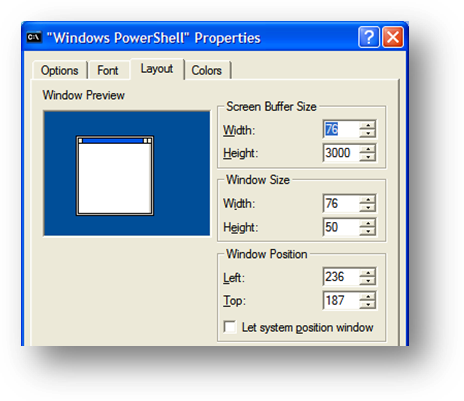
Task: Open the Font tab
Action: 108,70
